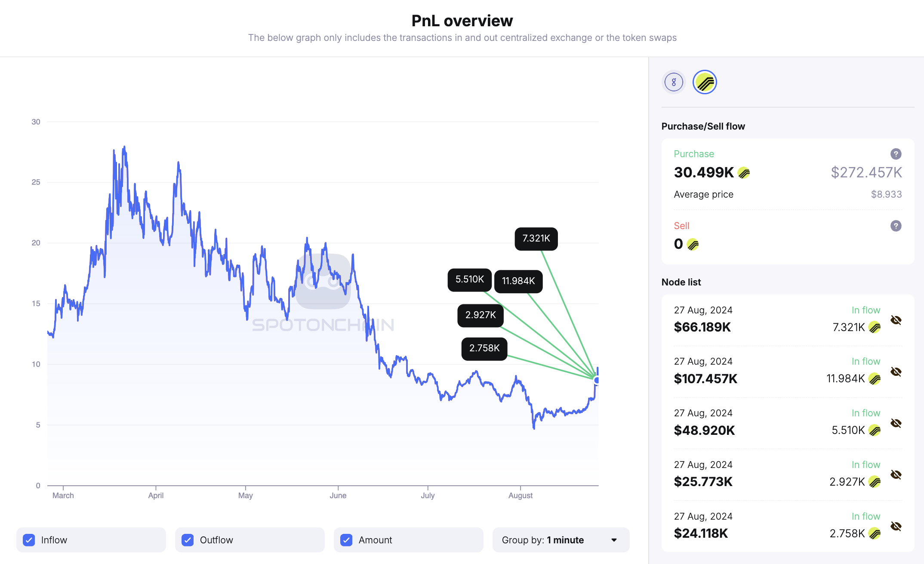924x564 pixels.
Task: Click the 7.321K tooltip on the chart
Action: click(536, 239)
